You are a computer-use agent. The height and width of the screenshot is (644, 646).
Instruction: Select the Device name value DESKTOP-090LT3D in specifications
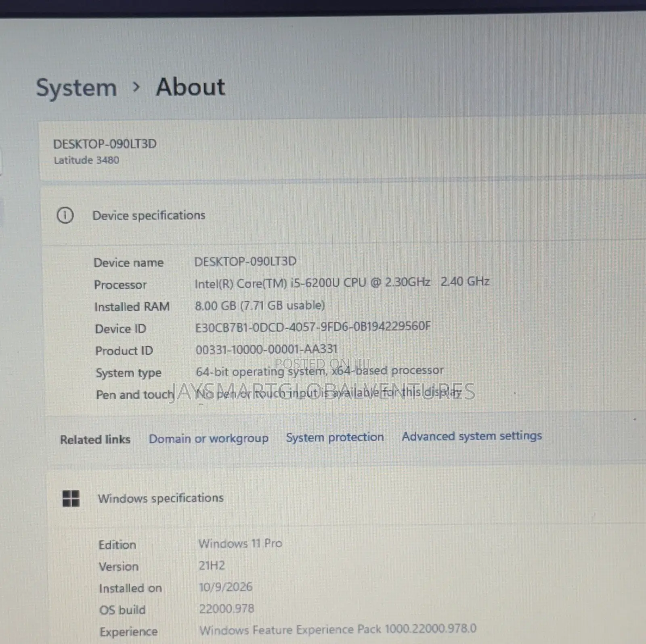(245, 261)
